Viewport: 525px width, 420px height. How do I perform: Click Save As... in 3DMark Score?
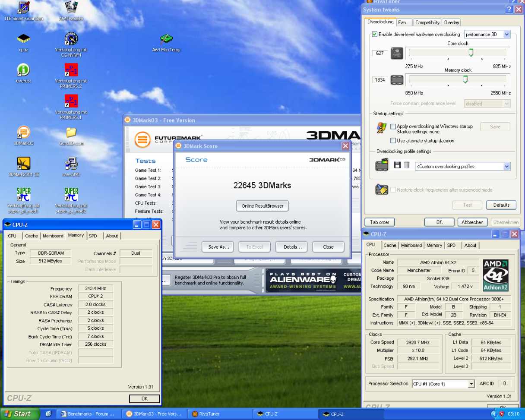[x=218, y=247]
